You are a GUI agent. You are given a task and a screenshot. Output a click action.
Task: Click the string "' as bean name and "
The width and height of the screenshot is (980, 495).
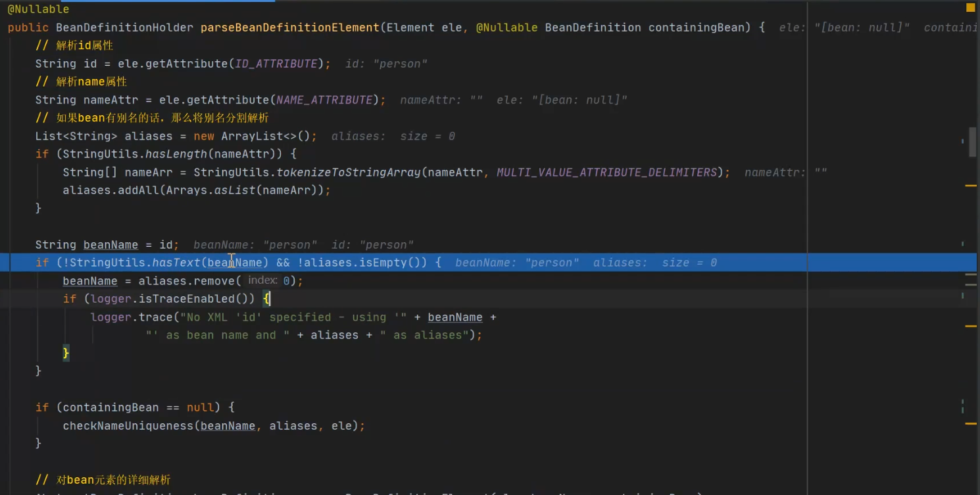218,335
